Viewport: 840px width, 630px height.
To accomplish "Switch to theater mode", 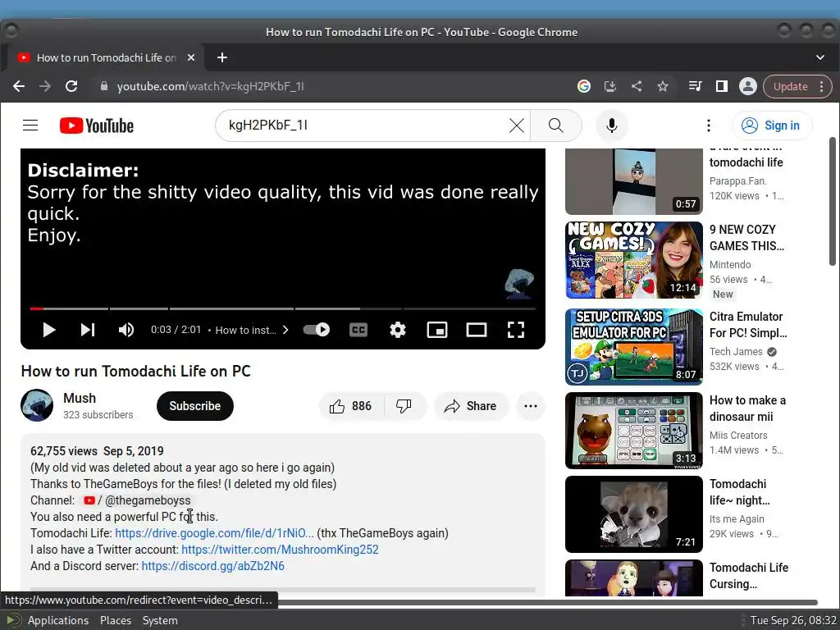I will pyautogui.click(x=477, y=330).
